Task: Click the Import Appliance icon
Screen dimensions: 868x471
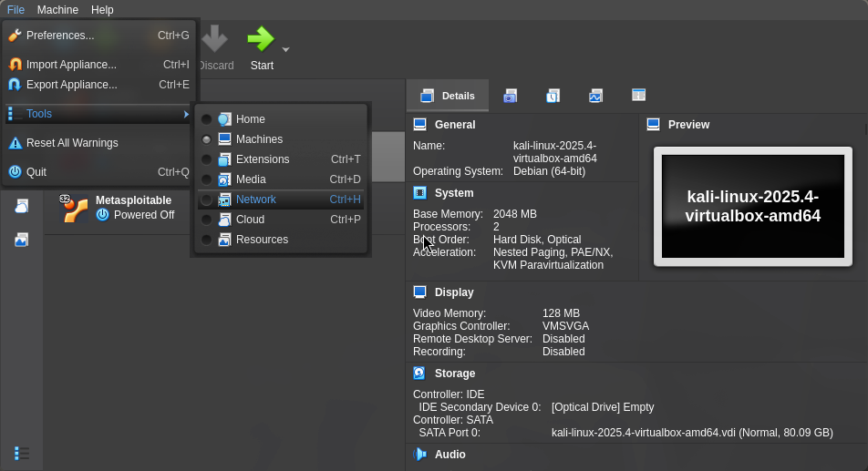Action: pos(15,65)
